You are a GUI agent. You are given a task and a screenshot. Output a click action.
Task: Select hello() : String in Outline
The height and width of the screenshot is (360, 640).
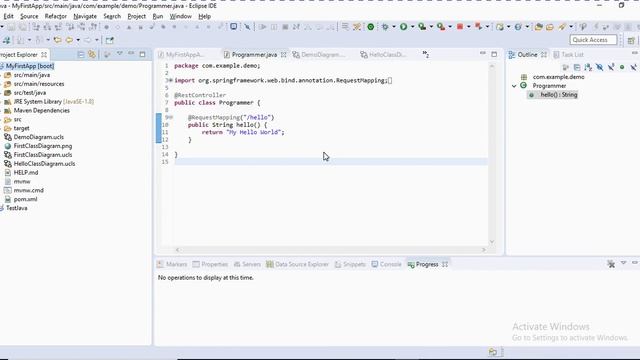[558, 95]
